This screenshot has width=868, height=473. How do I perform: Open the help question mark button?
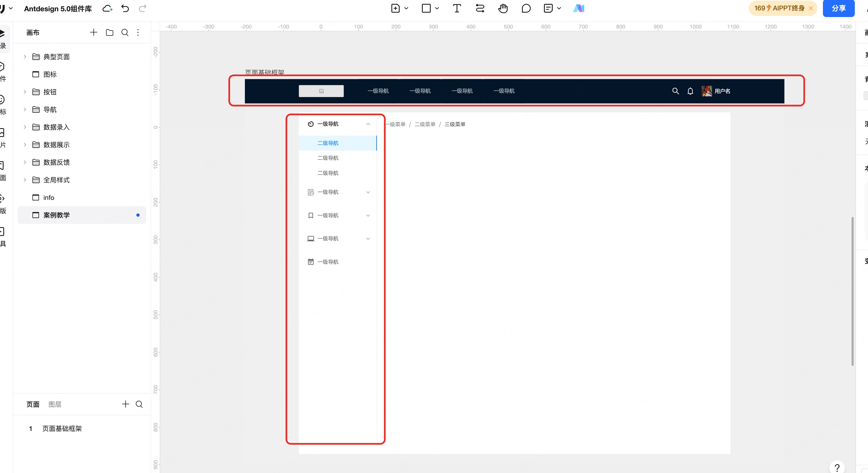(837, 468)
